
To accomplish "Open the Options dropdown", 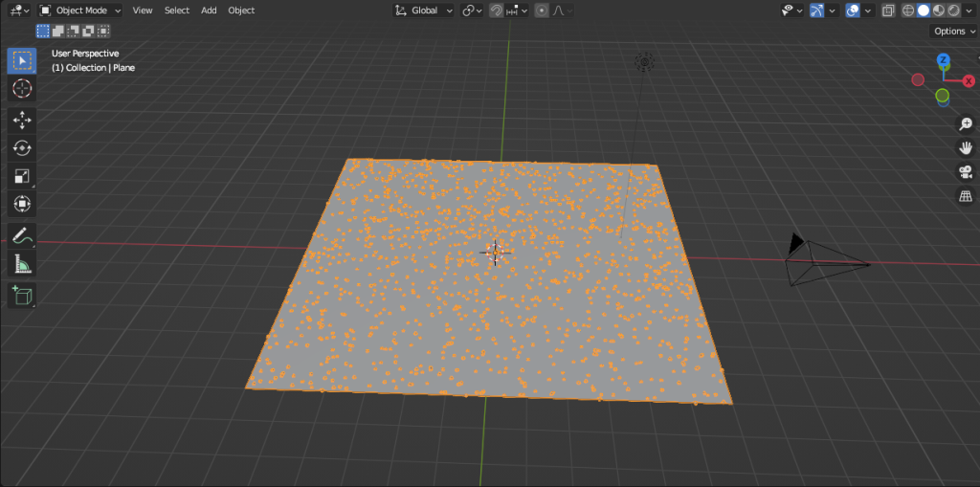I will pyautogui.click(x=953, y=31).
